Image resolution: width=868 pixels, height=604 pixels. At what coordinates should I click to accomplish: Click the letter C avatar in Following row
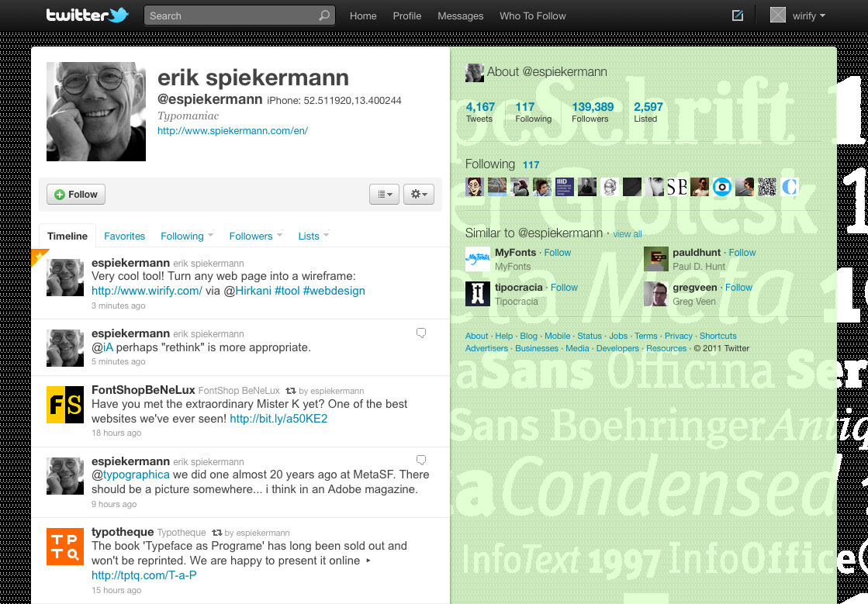tap(790, 187)
